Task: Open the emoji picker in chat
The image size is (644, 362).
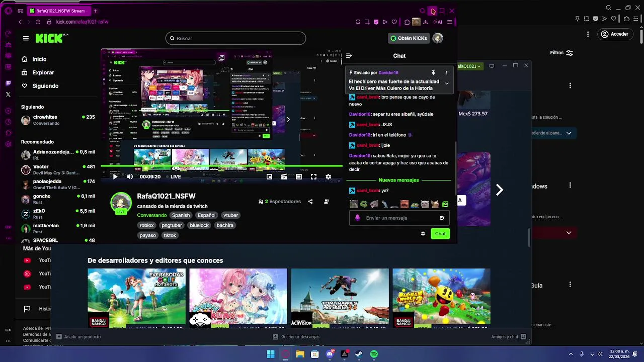Action: pos(442,218)
